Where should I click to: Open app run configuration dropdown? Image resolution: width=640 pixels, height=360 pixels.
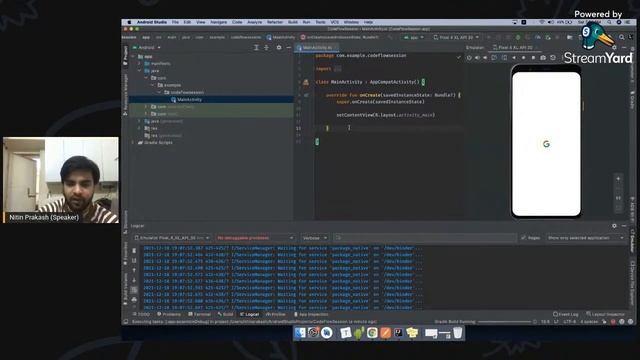pos(413,37)
